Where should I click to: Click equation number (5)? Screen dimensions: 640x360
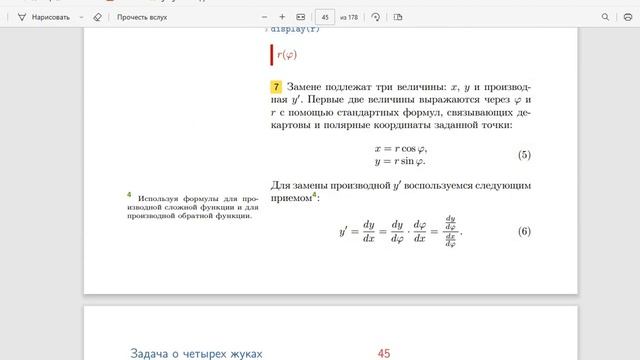click(x=524, y=155)
